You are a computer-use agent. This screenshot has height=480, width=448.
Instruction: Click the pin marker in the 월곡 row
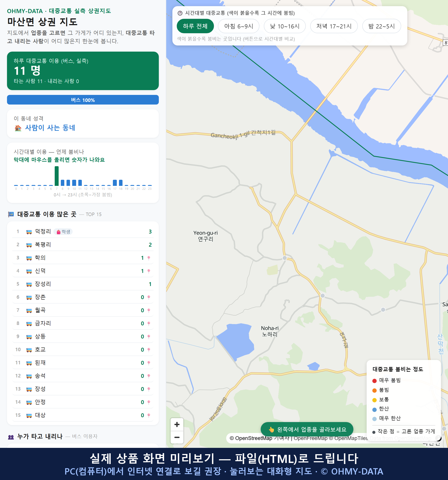tap(149, 311)
